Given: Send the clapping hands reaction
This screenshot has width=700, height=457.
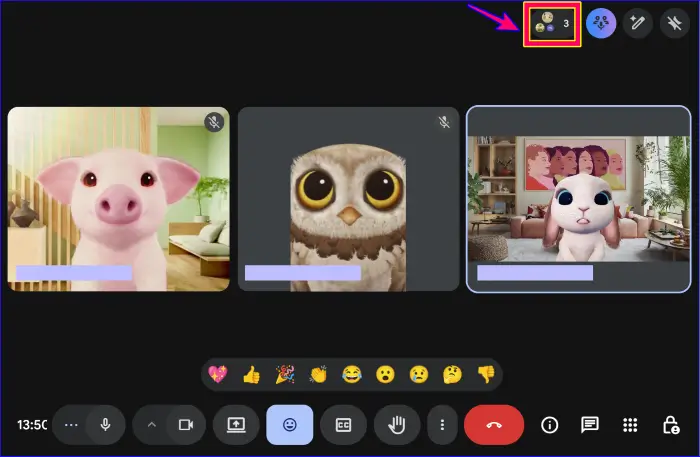Looking at the screenshot, I should 318,374.
